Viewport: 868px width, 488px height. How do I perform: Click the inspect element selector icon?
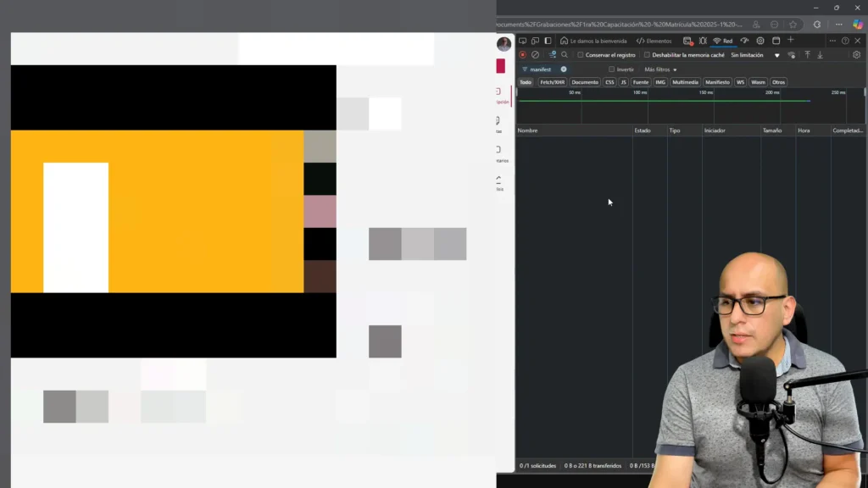pos(522,41)
